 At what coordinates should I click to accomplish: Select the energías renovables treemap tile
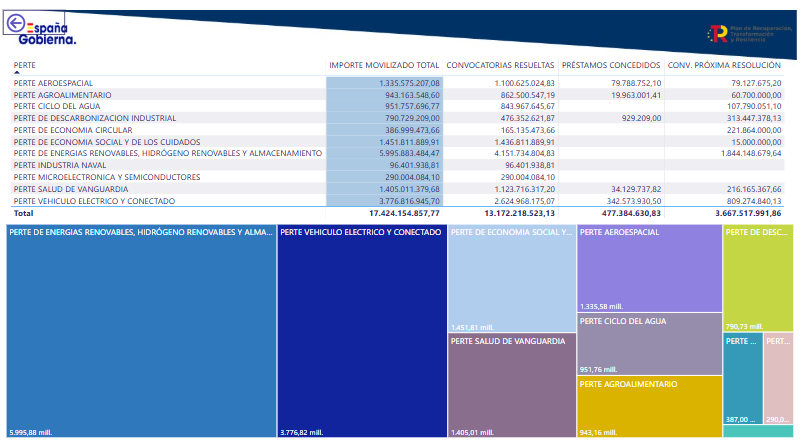coord(142,331)
